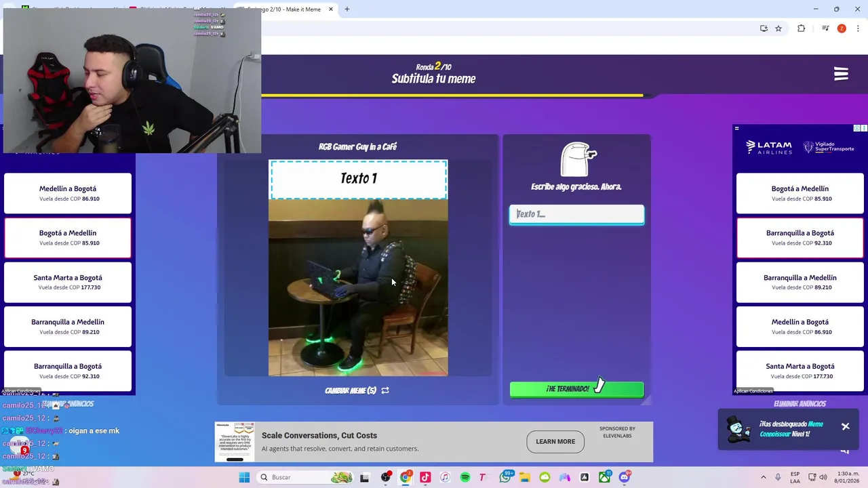Click the LATAM Airlines logo in right ad
The height and width of the screenshot is (488, 868).
point(769,147)
